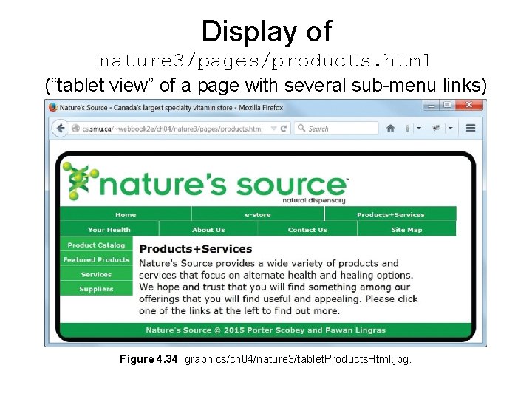Open Featured Products sub-menu link
Viewport: 532px width, 399px height.
point(96,259)
